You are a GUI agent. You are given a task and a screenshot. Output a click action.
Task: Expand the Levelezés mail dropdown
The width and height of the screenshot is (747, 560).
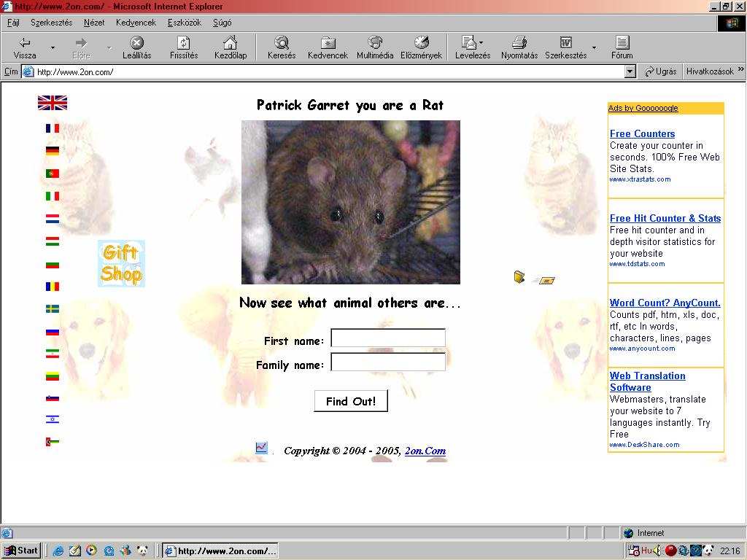pos(481,43)
